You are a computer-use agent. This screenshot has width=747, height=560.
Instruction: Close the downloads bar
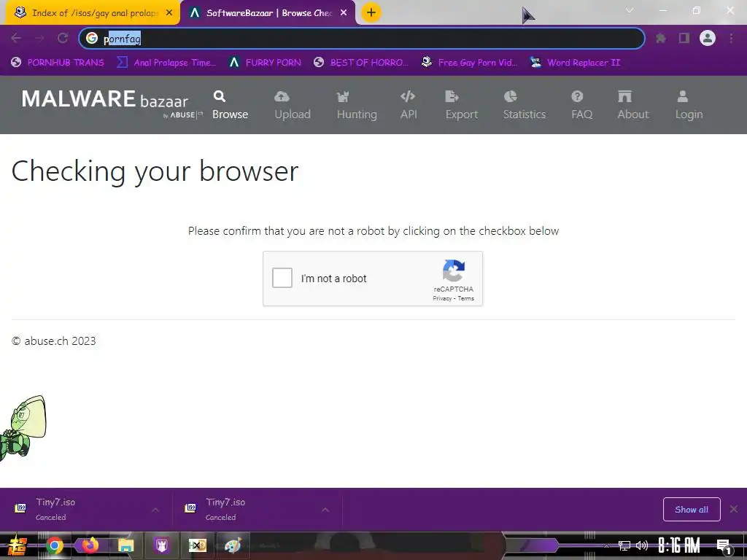tap(734, 510)
